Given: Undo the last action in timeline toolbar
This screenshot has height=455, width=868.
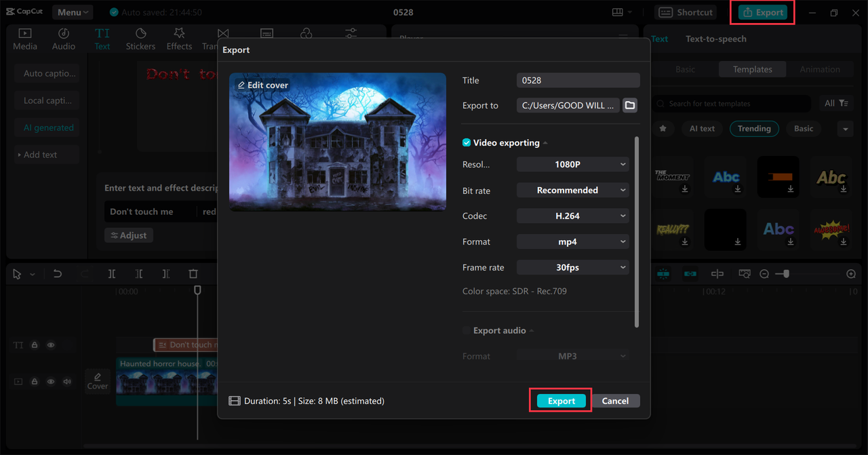Looking at the screenshot, I should [58, 274].
